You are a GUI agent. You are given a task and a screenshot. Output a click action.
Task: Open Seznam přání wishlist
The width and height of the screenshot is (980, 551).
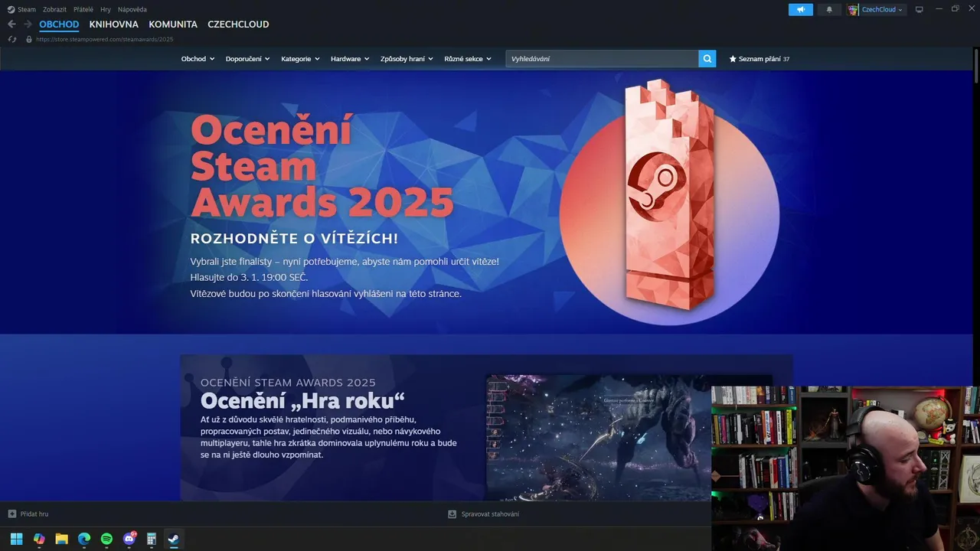click(759, 59)
